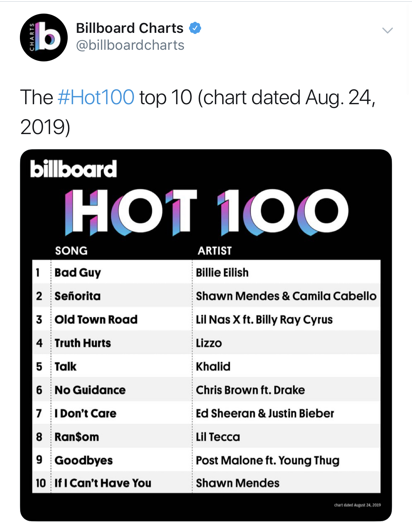Image resolution: width=412 pixels, height=532 pixels.
Task: Open the Hot 100 chart image
Action: 206,335
